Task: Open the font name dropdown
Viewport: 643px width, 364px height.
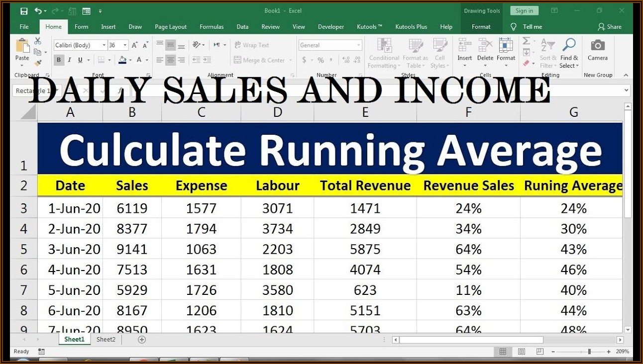Action: pos(104,45)
